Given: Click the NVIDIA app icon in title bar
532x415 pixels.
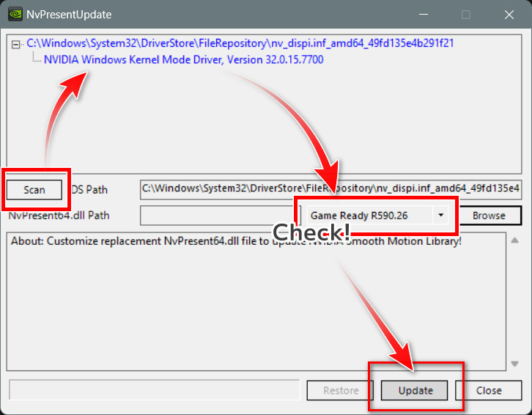Looking at the screenshot, I should pos(15,14).
